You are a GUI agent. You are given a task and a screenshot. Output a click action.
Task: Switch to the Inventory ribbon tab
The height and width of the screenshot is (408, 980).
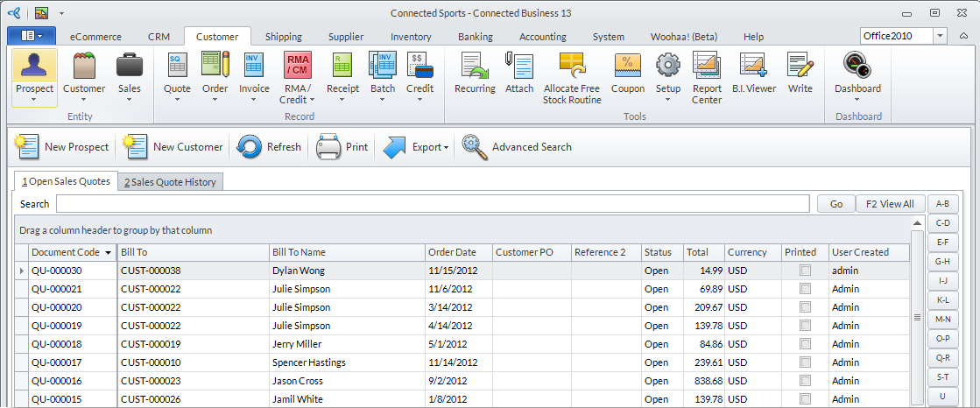point(411,37)
